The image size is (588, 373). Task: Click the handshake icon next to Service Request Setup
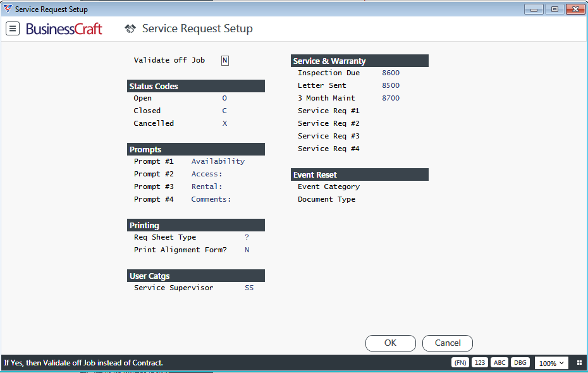130,28
